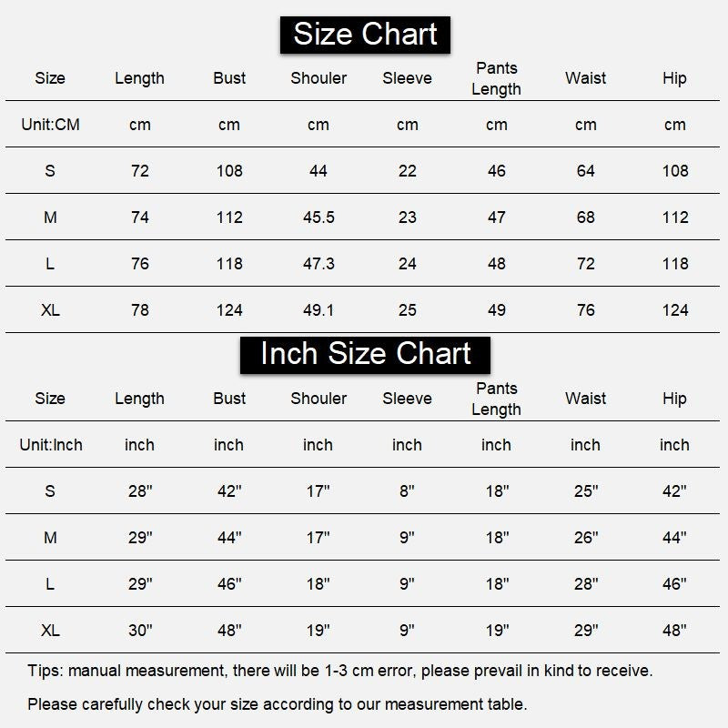Click the waist value 64 for size S
Viewport: 728px width, 728px height.
585,171
